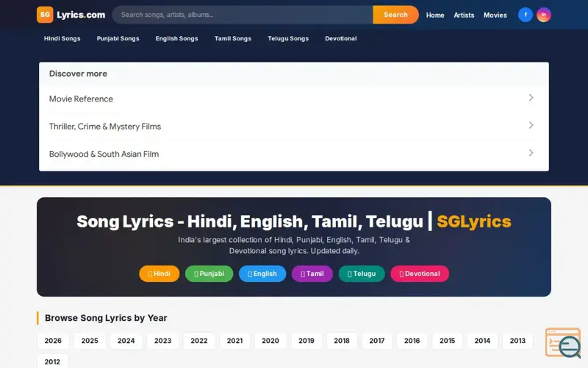This screenshot has width=588, height=368.
Task: Select English Songs category
Action: 176,38
